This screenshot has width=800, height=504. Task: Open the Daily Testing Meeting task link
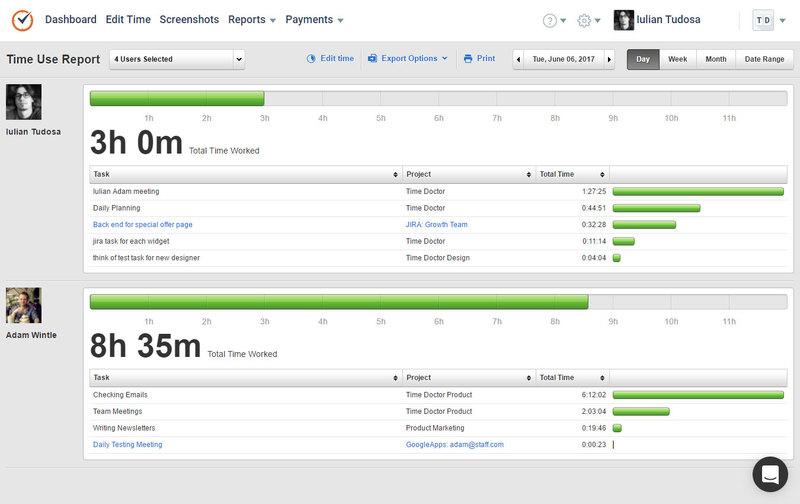[x=127, y=444]
